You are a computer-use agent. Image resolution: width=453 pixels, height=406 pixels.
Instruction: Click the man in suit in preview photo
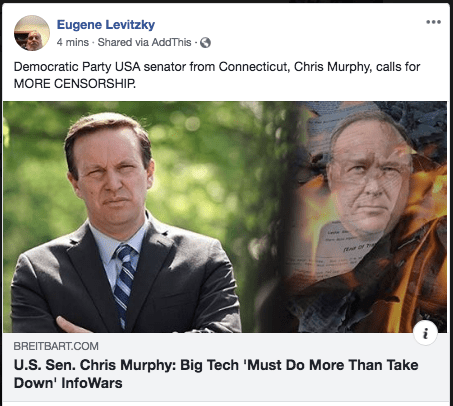125,223
